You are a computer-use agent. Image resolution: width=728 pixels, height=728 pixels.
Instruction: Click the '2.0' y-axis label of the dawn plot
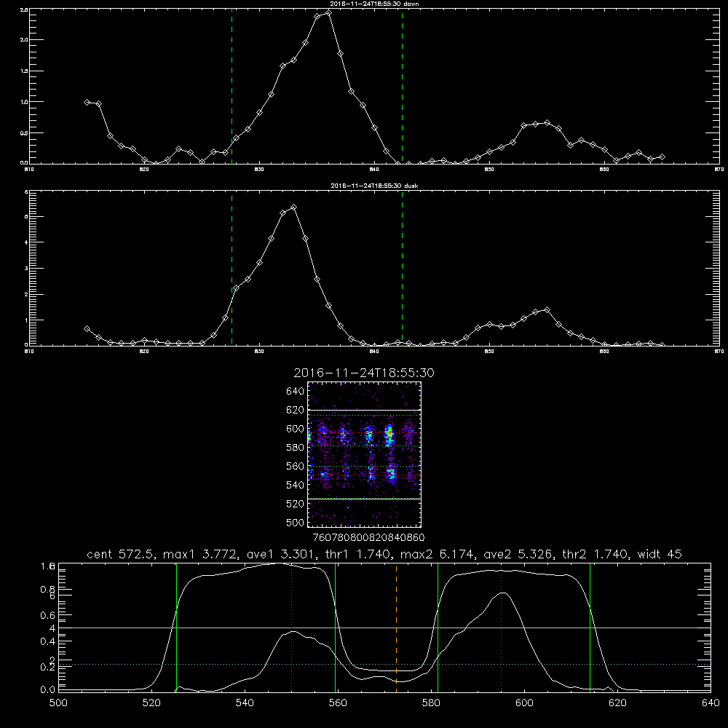(24, 40)
